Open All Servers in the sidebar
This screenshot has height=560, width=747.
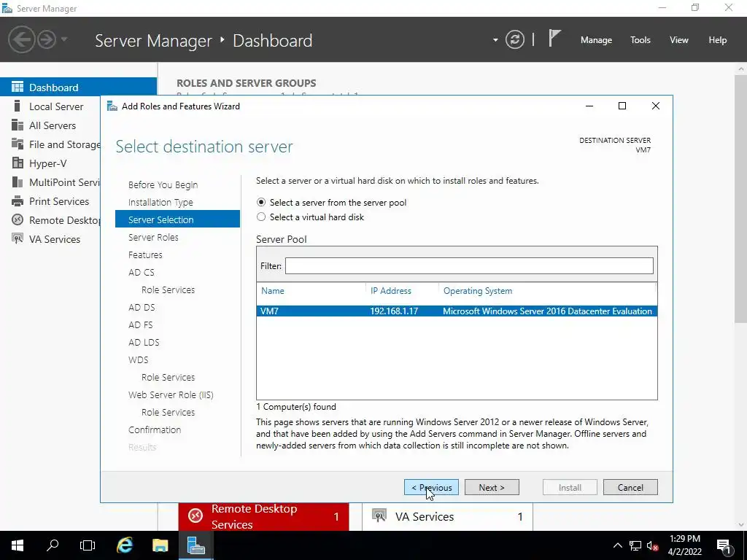pos(53,125)
